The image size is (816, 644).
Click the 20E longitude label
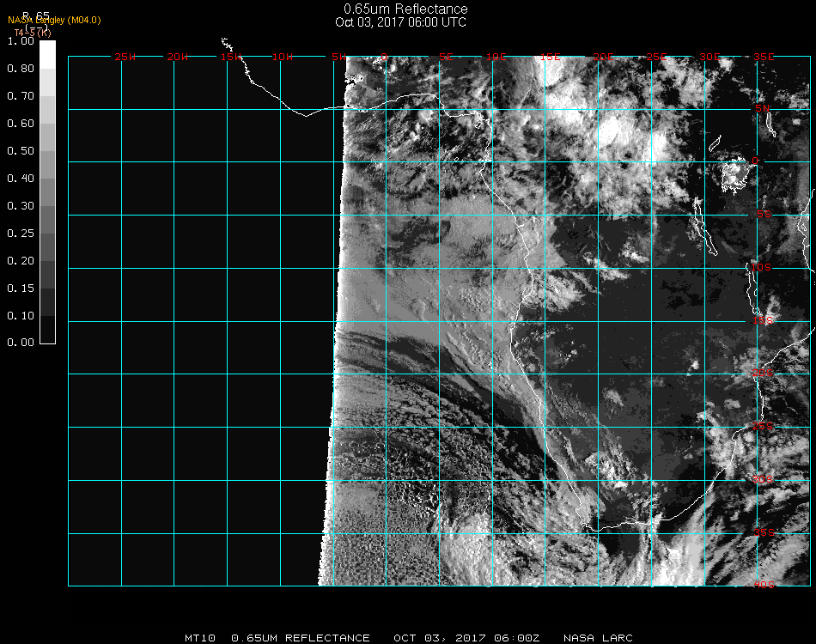[604, 57]
